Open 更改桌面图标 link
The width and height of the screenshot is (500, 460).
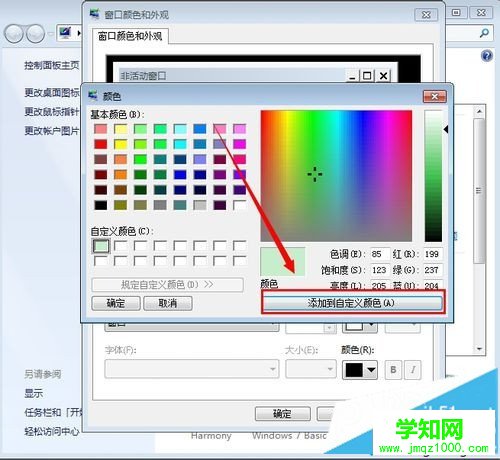click(52, 92)
